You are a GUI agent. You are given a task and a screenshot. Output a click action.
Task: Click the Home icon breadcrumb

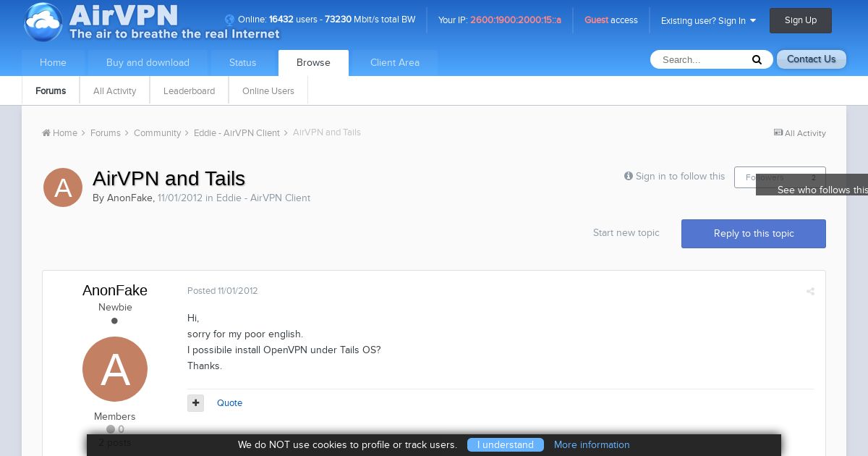[59, 133]
